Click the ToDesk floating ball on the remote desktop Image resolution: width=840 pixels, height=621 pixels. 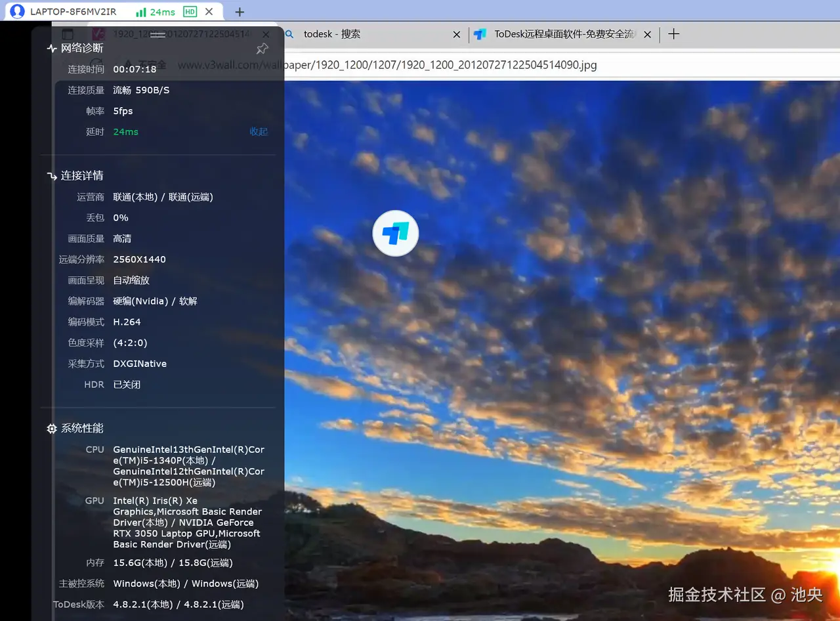point(395,233)
